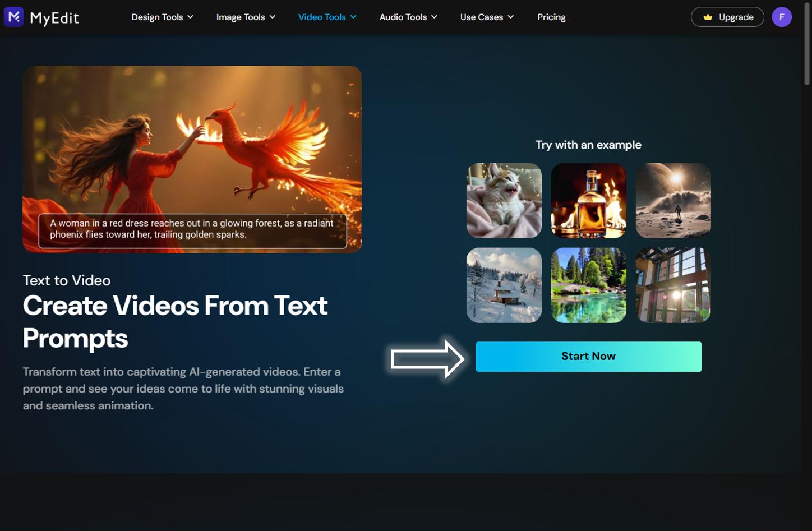
Task: Open the Audio Tools dropdown
Action: click(x=408, y=17)
